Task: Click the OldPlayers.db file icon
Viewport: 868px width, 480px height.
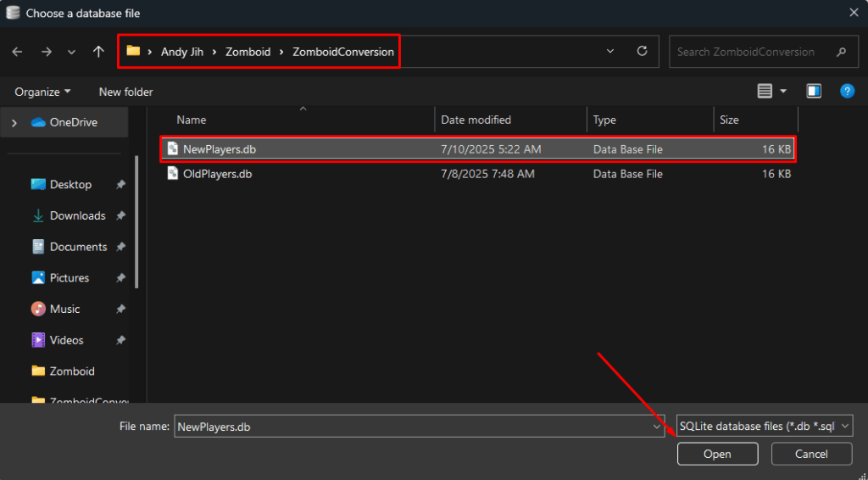Action: 173,174
